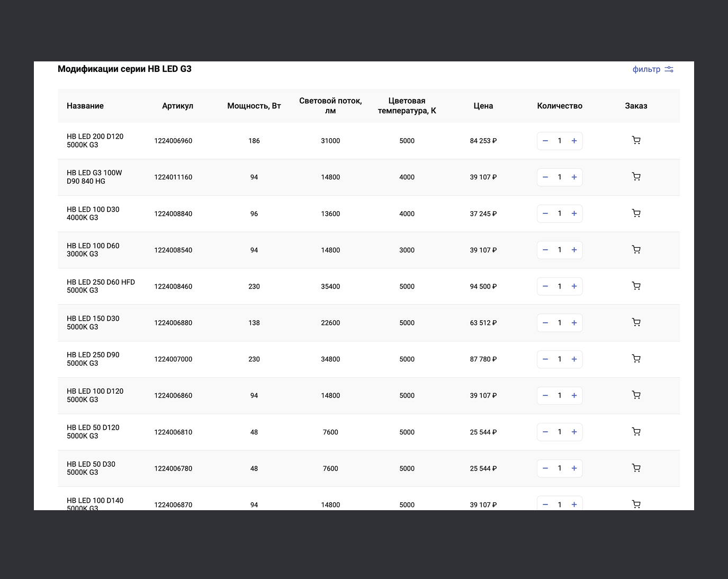
Task: Decrease quantity for article 1224006960
Action: pos(545,141)
